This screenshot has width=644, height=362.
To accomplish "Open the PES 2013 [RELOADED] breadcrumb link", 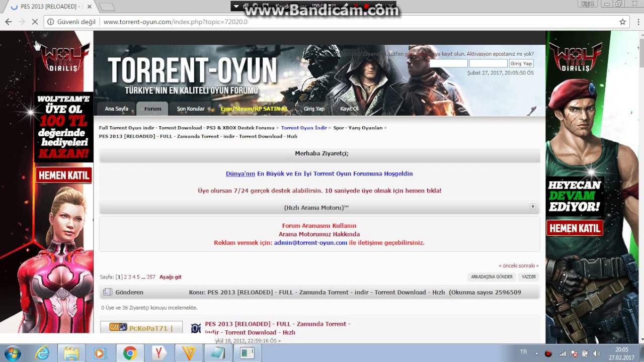I will point(198,136).
